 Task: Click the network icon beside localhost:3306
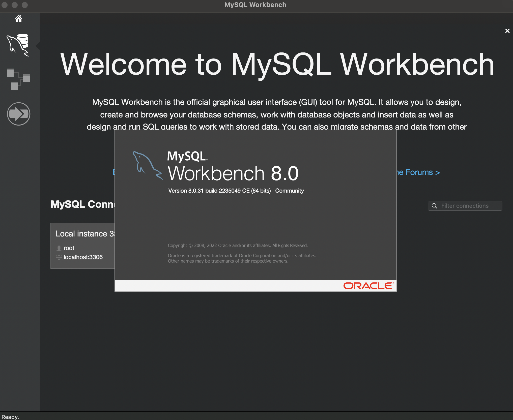click(59, 257)
